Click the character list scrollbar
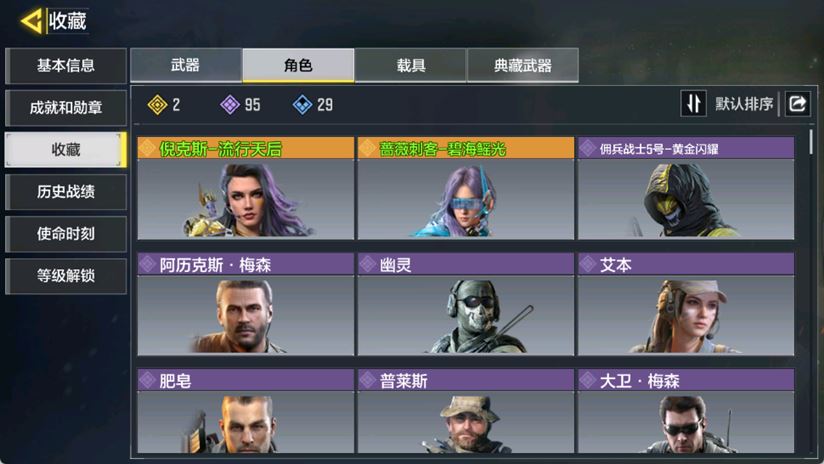Viewport: 824px width, 464px height. click(811, 142)
